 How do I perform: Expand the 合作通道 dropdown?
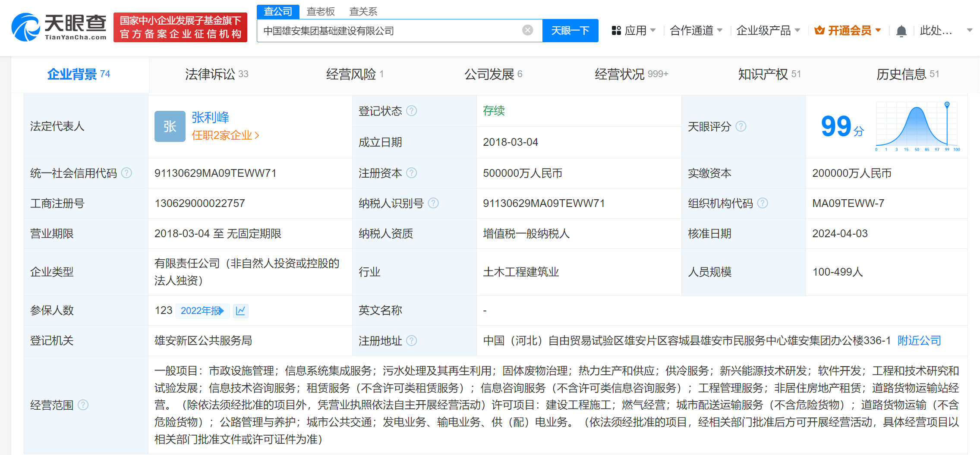[x=696, y=31]
